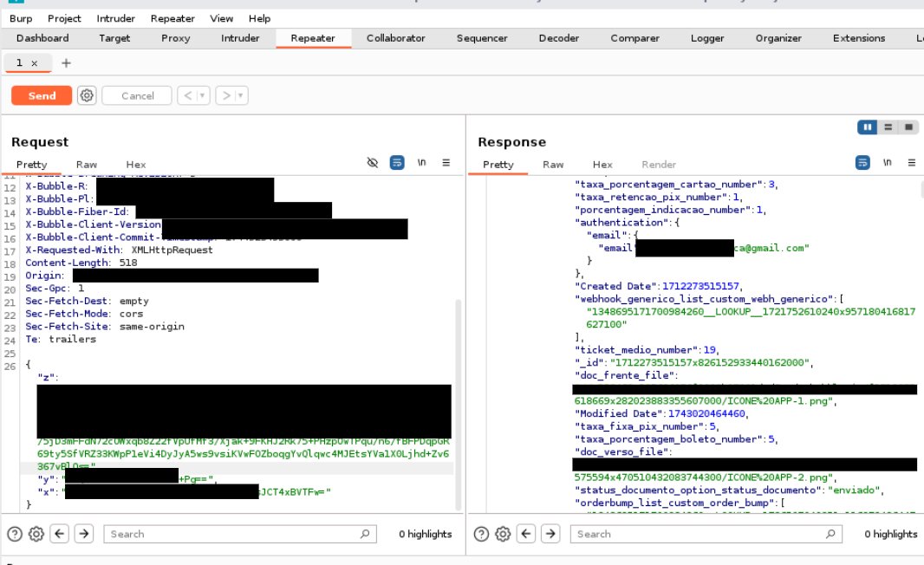Open previous-history dropdown arrow
Viewport: 924px width, 565px height.
203,95
